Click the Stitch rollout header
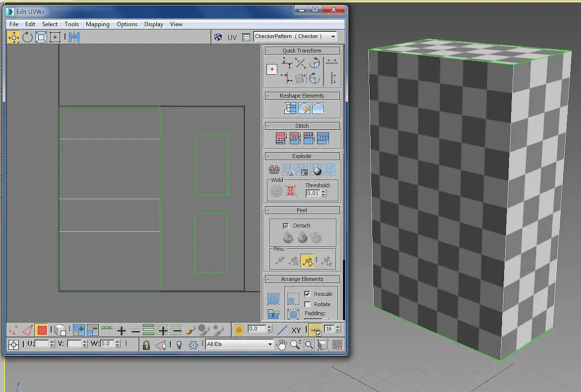581x392 pixels. coord(302,126)
